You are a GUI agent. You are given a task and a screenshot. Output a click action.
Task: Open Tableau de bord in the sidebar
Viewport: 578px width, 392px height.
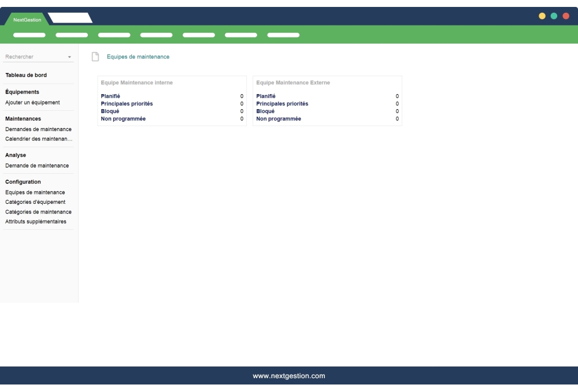[x=26, y=74]
